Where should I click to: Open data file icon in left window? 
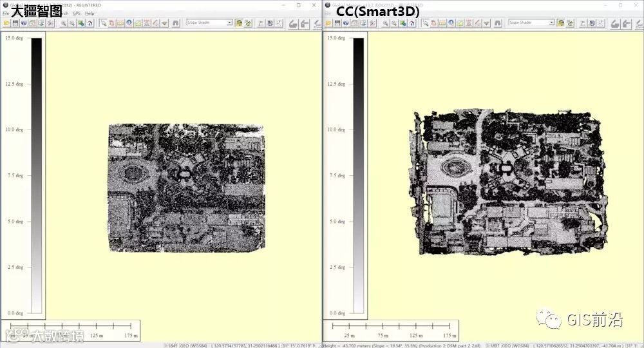[x=6, y=23]
